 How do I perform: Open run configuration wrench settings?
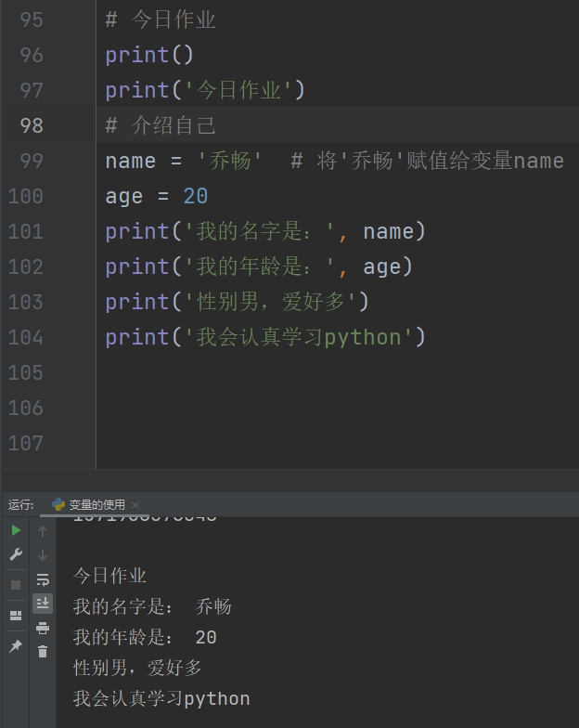(x=16, y=554)
